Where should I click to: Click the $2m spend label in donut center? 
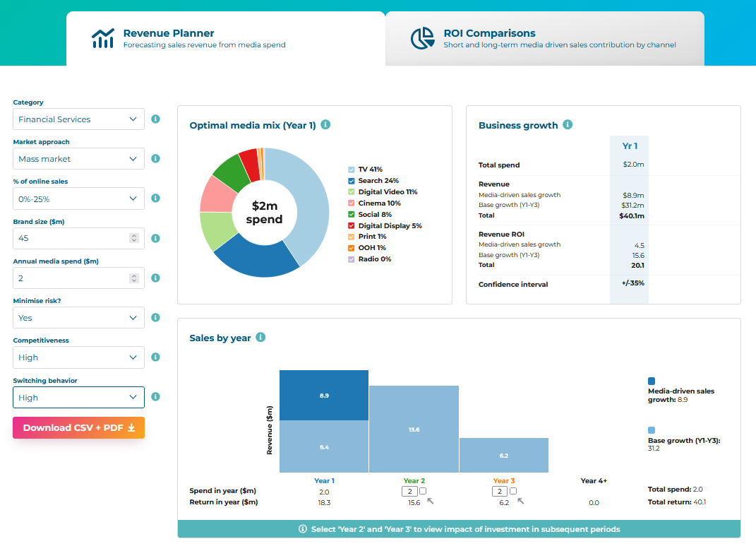pyautogui.click(x=264, y=213)
